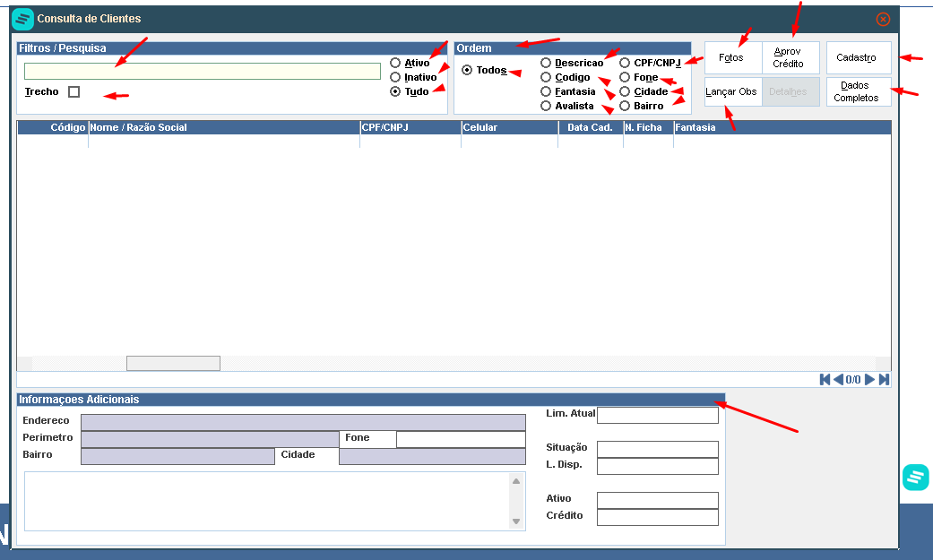Click the Código column header
The image size is (933, 560).
tap(53, 127)
